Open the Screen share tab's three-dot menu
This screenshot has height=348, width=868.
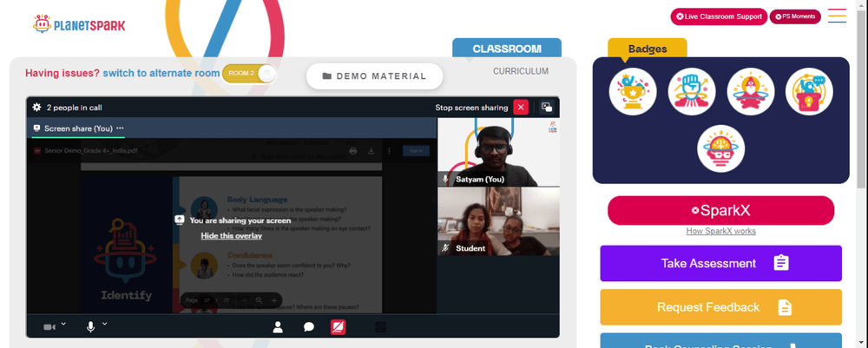(120, 128)
